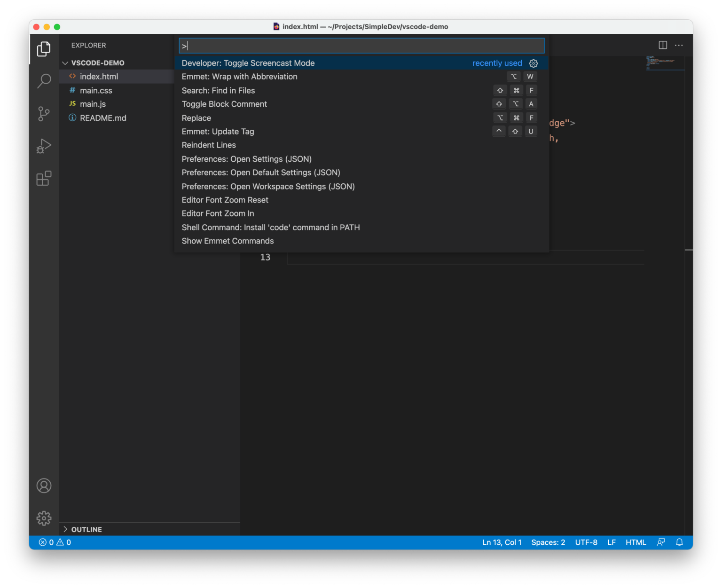Open the Manage gear in activity bar

click(44, 518)
